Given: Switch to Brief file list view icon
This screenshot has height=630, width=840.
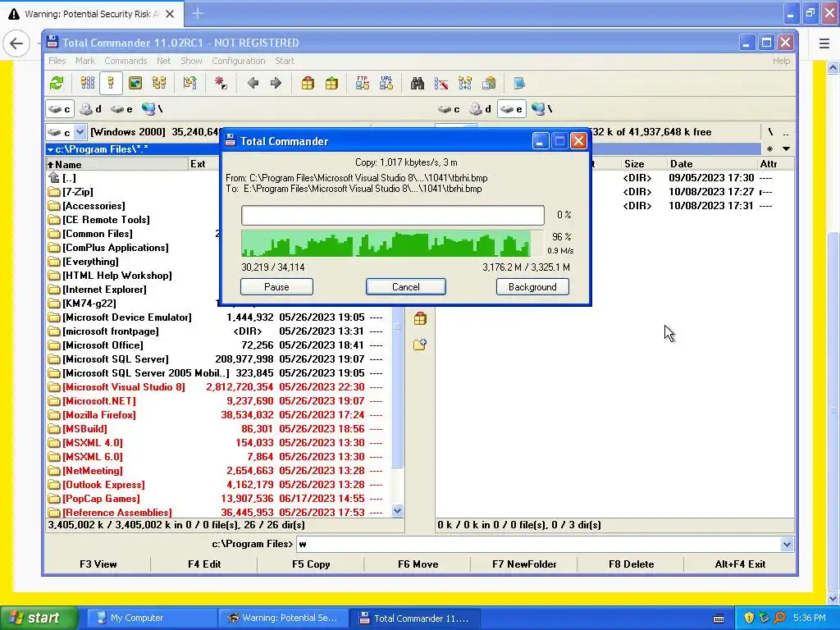Looking at the screenshot, I should click(x=87, y=83).
